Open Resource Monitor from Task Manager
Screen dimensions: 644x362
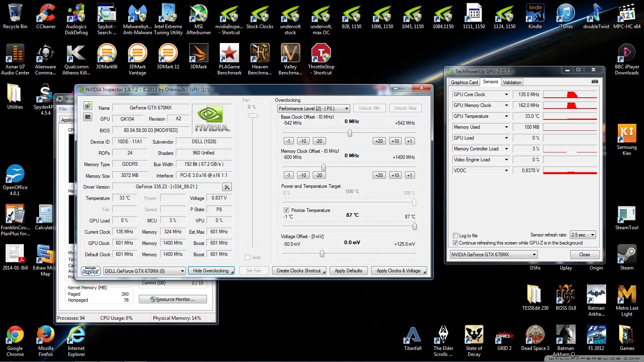pos(173,299)
